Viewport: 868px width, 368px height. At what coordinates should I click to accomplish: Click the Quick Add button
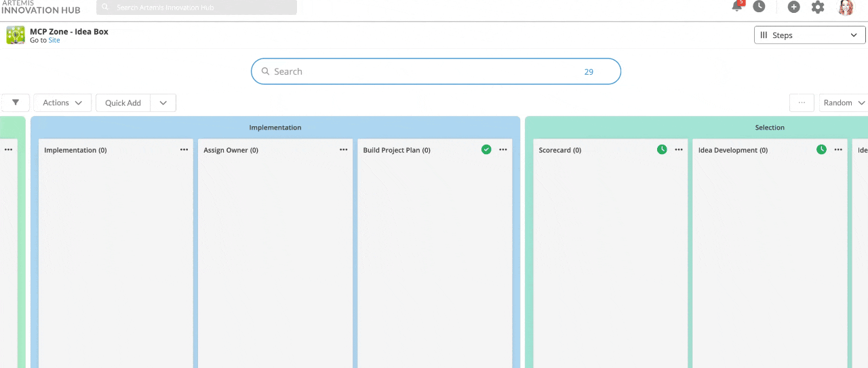pos(123,103)
